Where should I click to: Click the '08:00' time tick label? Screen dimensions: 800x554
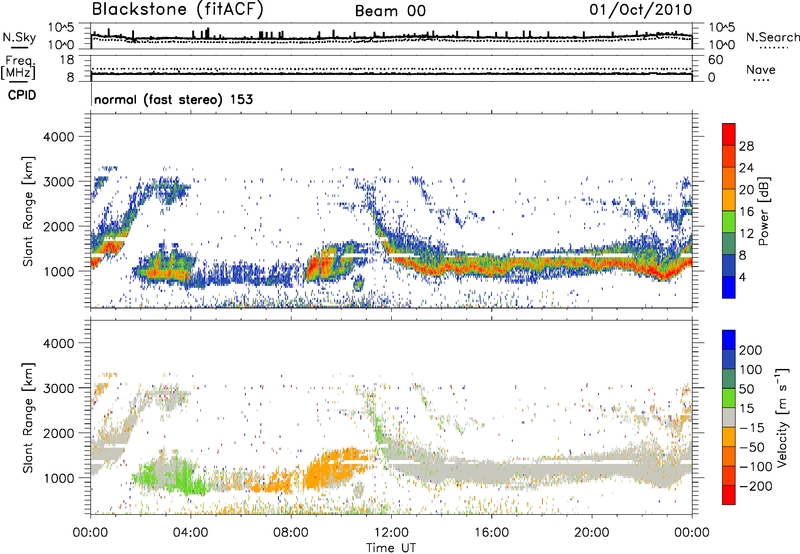pos(291,533)
